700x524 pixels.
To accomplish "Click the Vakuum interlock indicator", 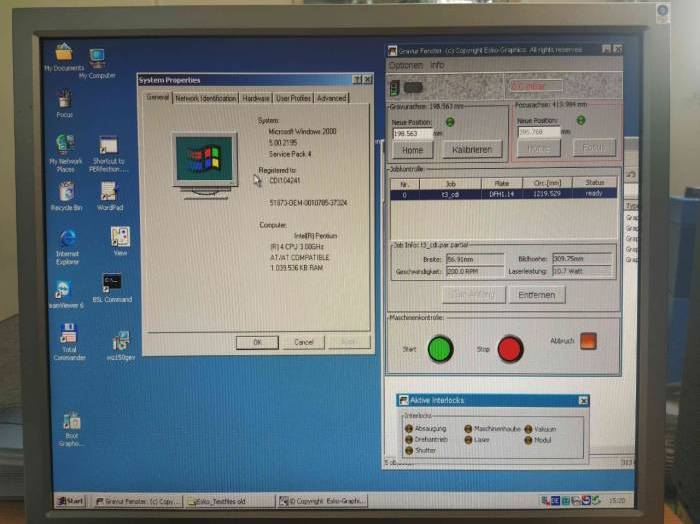I will (528, 429).
